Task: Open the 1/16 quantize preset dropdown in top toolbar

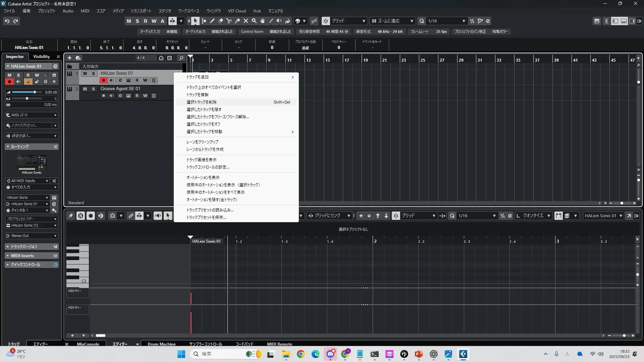Action: pyautogui.click(x=464, y=21)
